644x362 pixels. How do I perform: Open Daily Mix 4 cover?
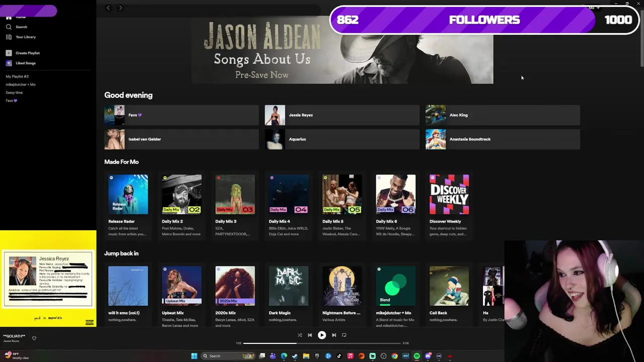(x=289, y=195)
